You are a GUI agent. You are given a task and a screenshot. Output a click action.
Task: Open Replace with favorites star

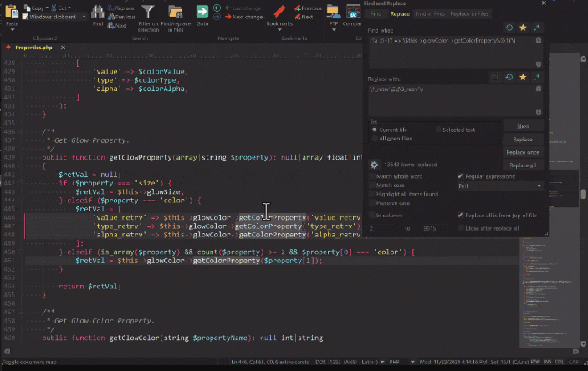click(x=523, y=77)
